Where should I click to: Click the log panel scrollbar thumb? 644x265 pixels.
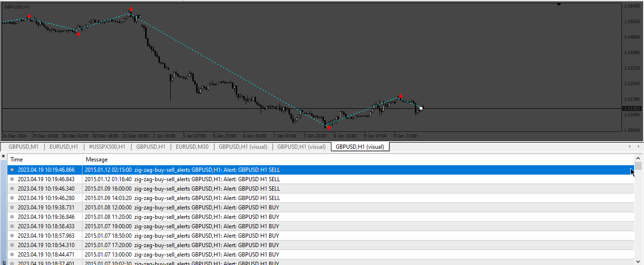pyautogui.click(x=638, y=166)
